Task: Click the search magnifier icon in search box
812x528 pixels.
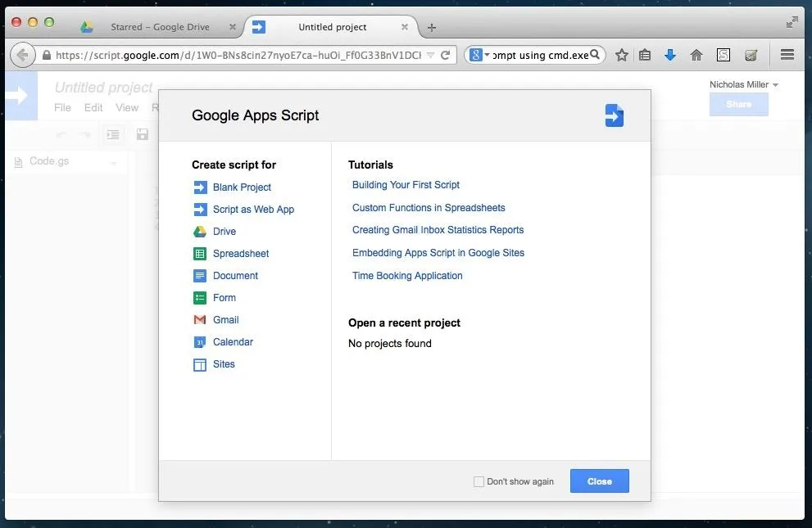Action: click(595, 54)
